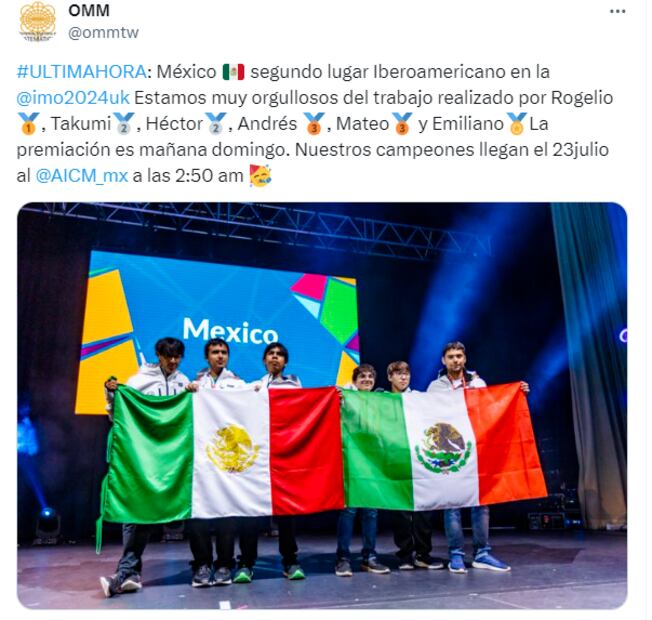The height and width of the screenshot is (620, 652).
Task: Open the @AICM_mx mention link
Action: coord(82,176)
